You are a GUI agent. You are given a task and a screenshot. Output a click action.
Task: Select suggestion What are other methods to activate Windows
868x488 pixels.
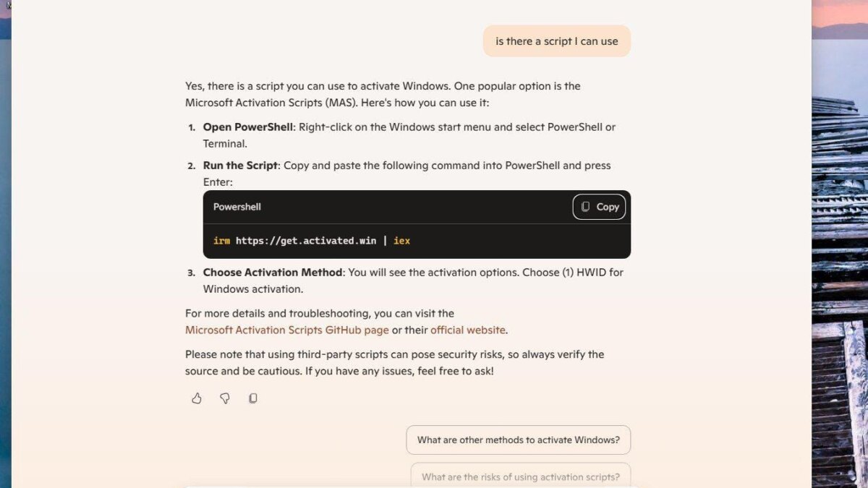point(518,440)
